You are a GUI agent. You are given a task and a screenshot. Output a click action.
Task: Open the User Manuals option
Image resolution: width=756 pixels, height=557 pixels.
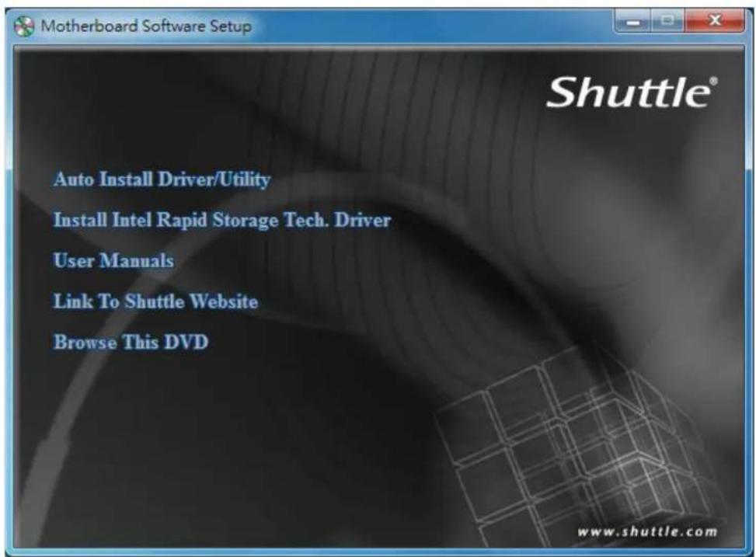[x=113, y=260]
